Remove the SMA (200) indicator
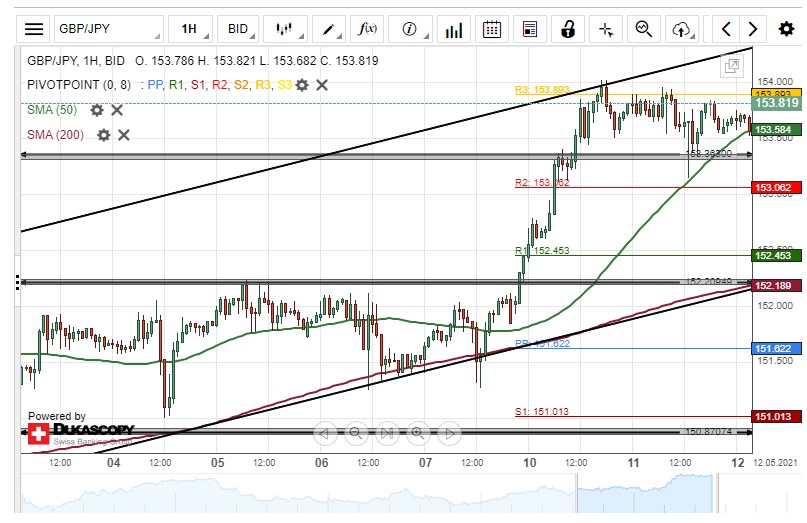The height and width of the screenshot is (523, 807). tap(124, 135)
